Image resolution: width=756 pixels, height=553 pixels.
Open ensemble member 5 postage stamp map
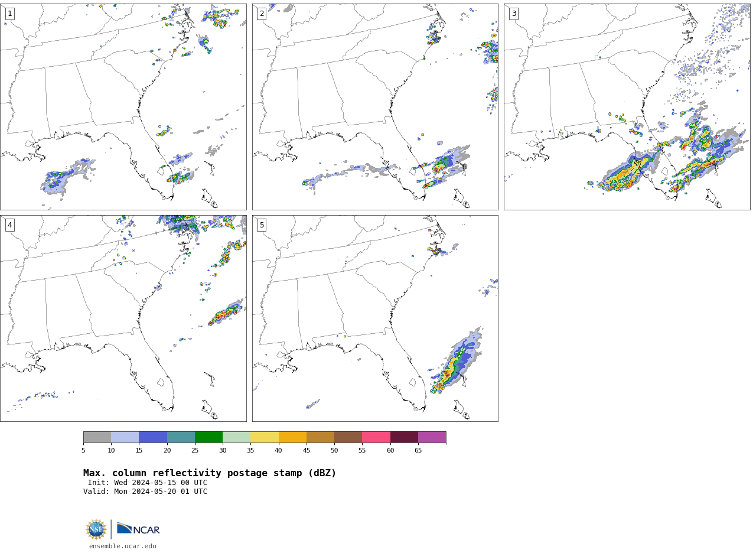point(375,318)
